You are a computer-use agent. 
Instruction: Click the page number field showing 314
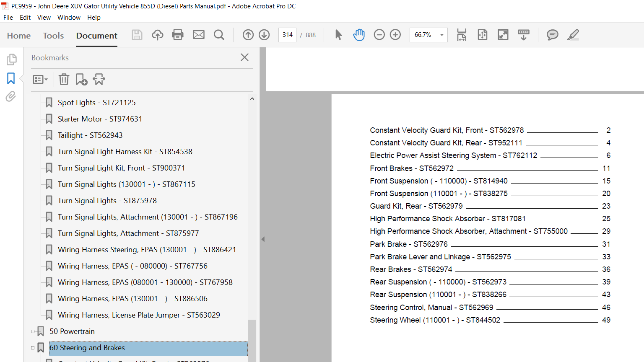coord(288,35)
